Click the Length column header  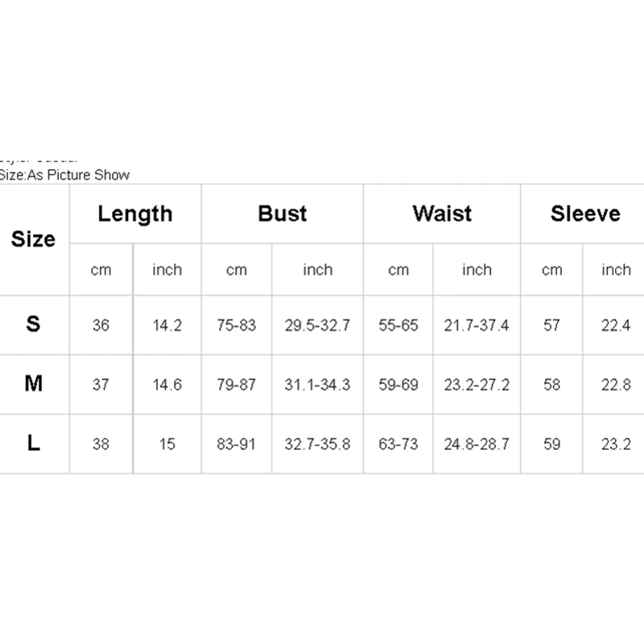click(135, 214)
